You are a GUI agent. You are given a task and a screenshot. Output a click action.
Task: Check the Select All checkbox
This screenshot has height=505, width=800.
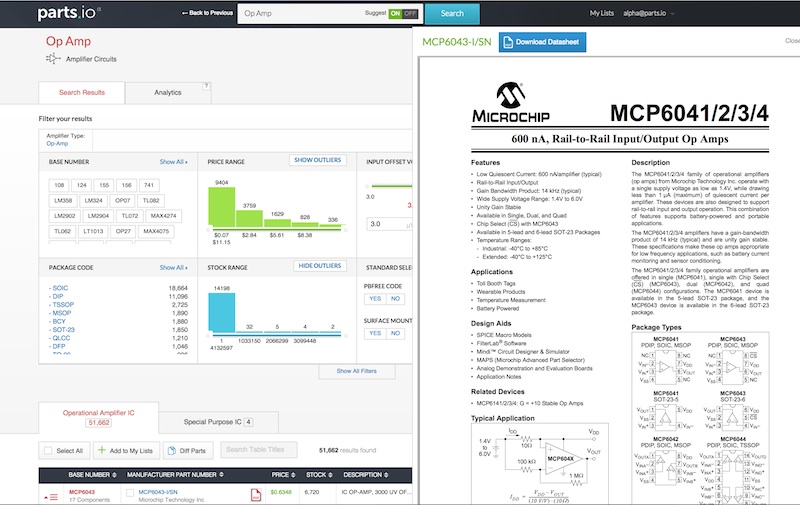48,450
